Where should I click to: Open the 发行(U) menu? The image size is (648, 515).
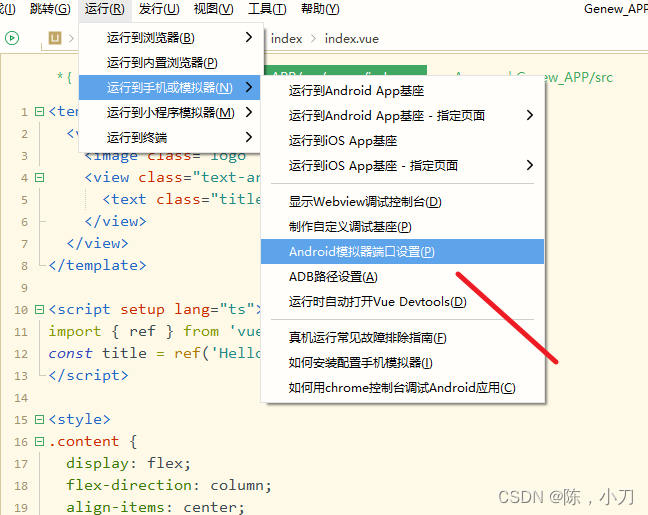tap(159, 8)
